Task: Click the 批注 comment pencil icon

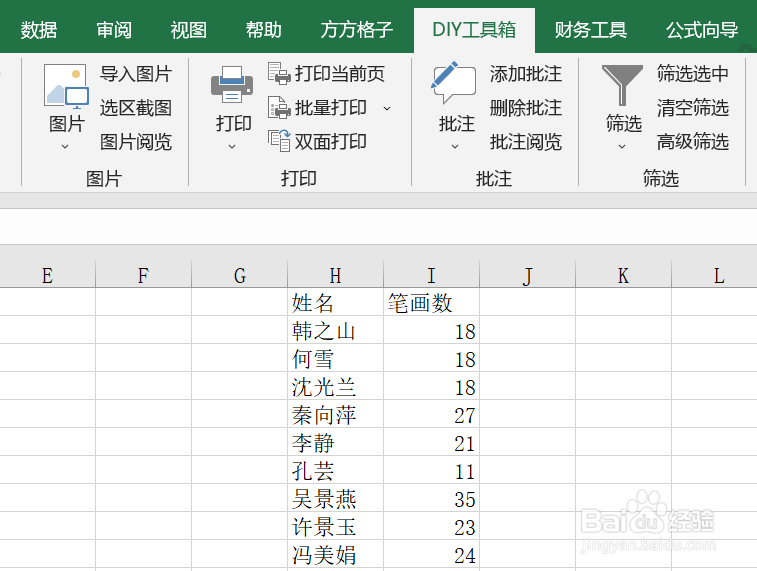Action: [453, 82]
